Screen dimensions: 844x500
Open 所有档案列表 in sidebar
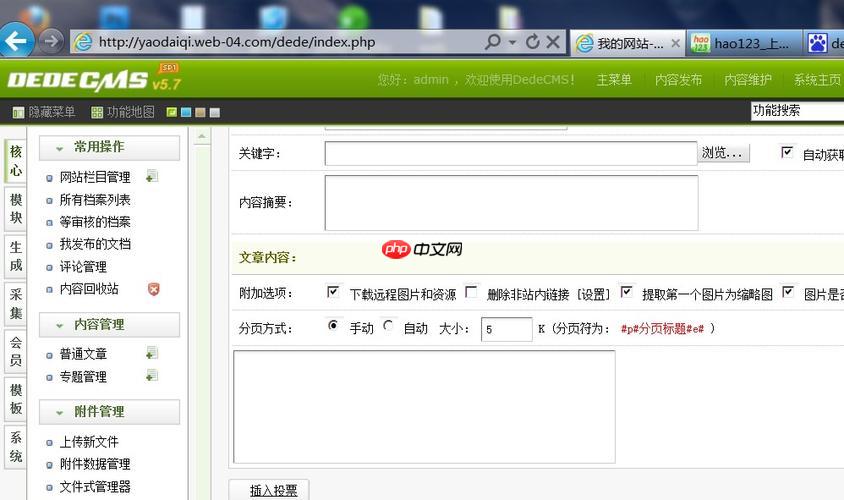click(95, 200)
